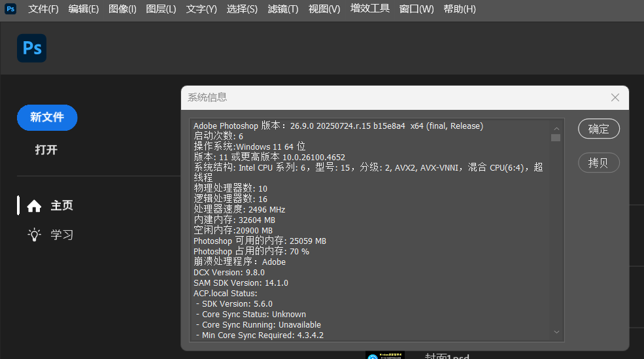Open the 选择(S) menu
The image size is (644, 359).
pyautogui.click(x=242, y=9)
